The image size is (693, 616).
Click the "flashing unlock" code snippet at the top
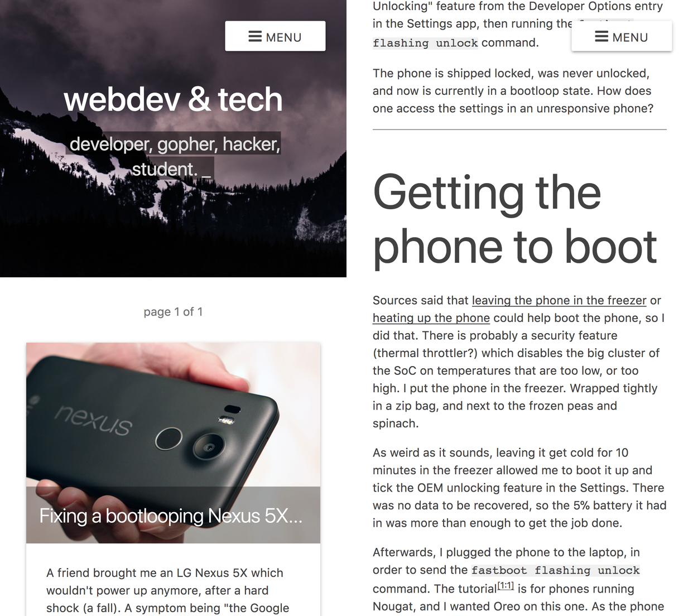click(x=425, y=43)
